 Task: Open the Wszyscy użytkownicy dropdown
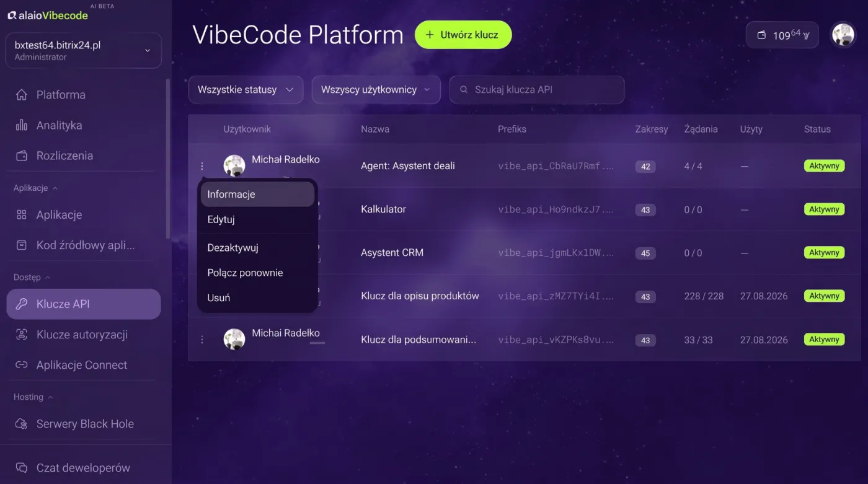coord(376,90)
